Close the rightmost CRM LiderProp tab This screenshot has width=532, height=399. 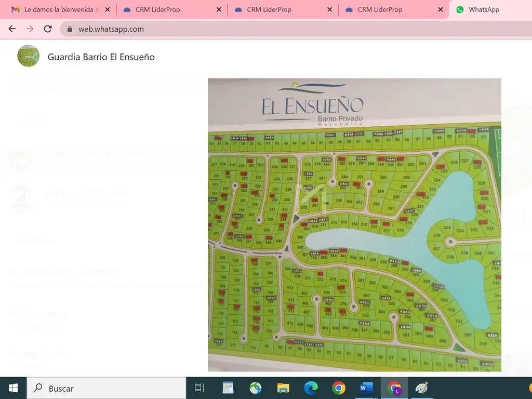pos(441,9)
